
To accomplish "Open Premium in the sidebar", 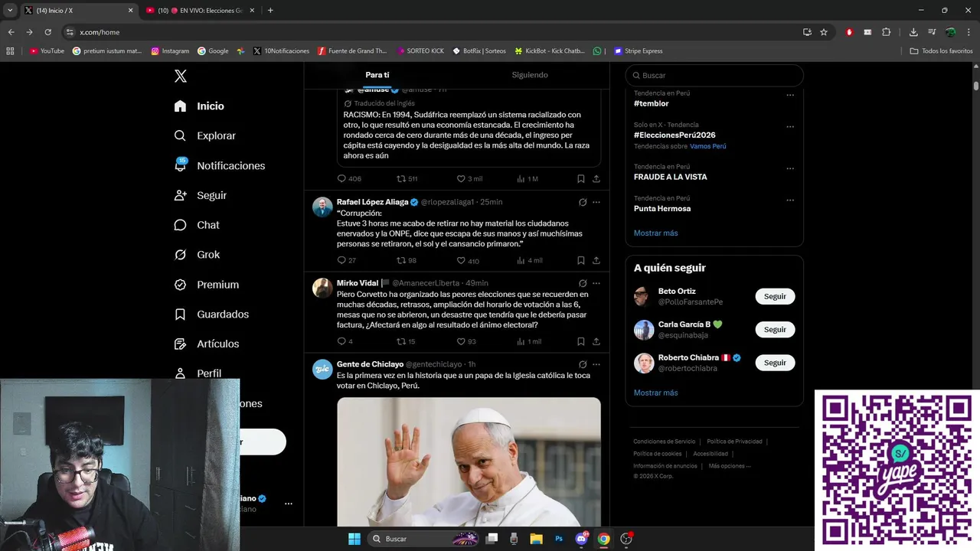I will point(206,284).
